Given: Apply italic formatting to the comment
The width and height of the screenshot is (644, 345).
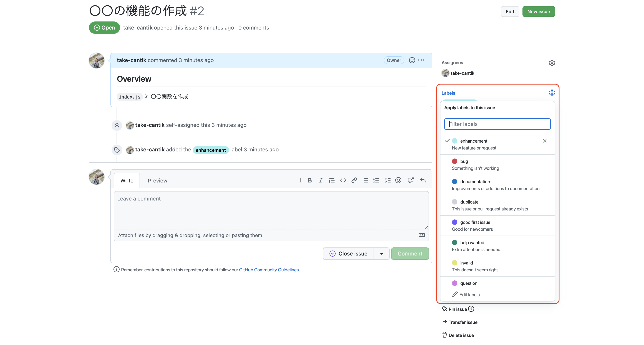Looking at the screenshot, I should [x=320, y=180].
